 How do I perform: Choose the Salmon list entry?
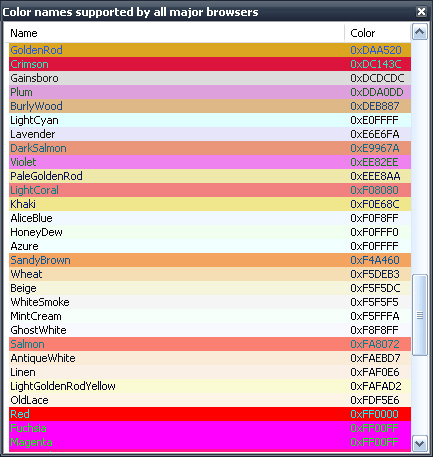(x=210, y=344)
